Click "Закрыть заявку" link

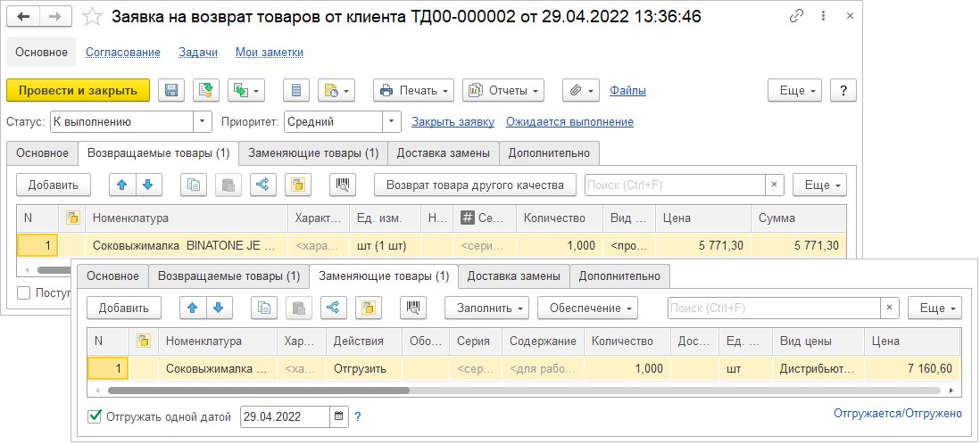point(453,122)
